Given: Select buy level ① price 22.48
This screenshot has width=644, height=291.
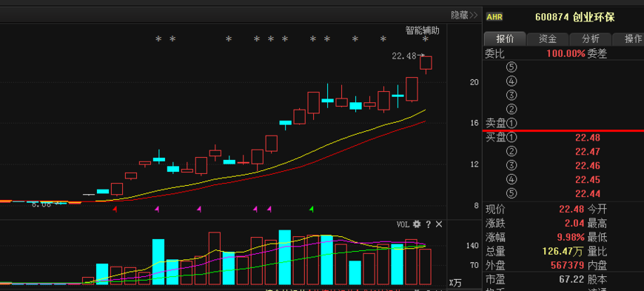Looking at the screenshot, I should click(x=588, y=138).
